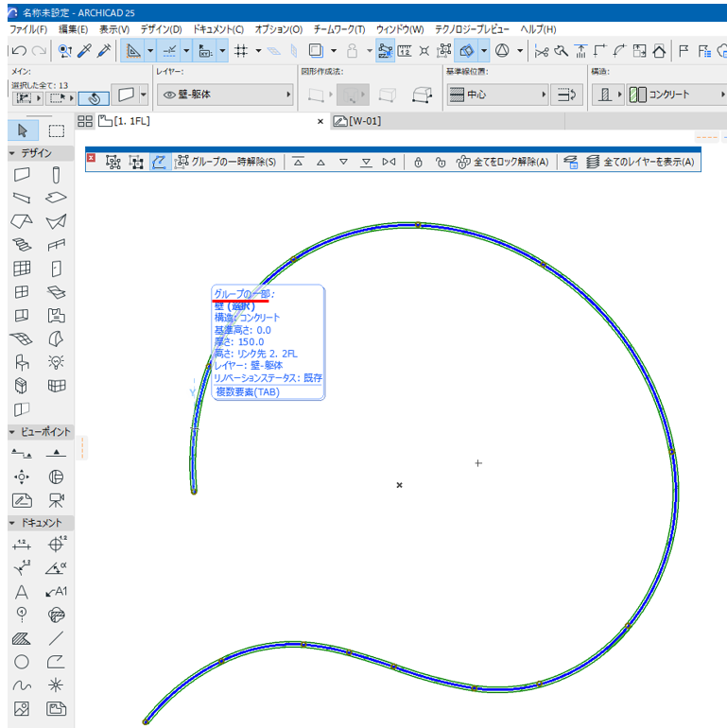Select the Text tool
This screenshot has width=727, height=728.
[x=22, y=592]
